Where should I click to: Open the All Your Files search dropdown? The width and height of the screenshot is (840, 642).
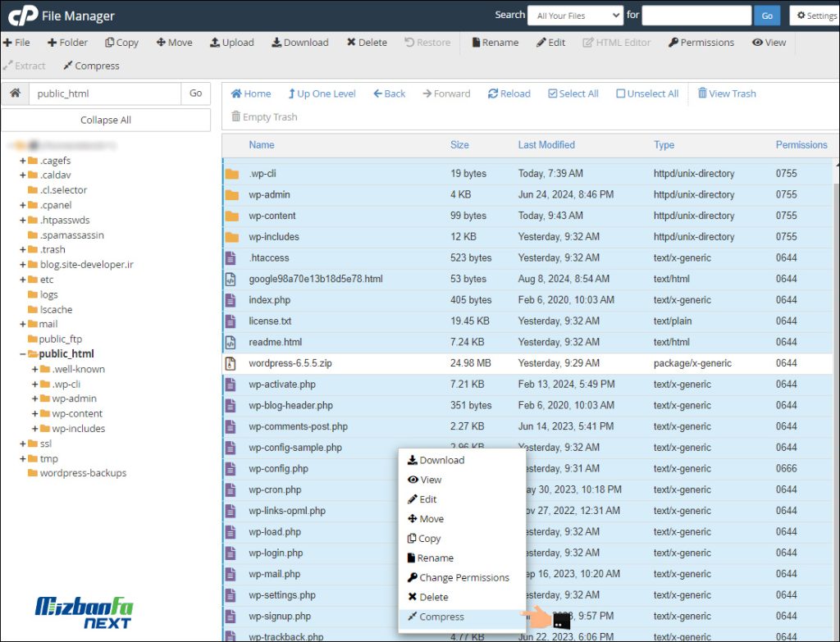(575, 16)
